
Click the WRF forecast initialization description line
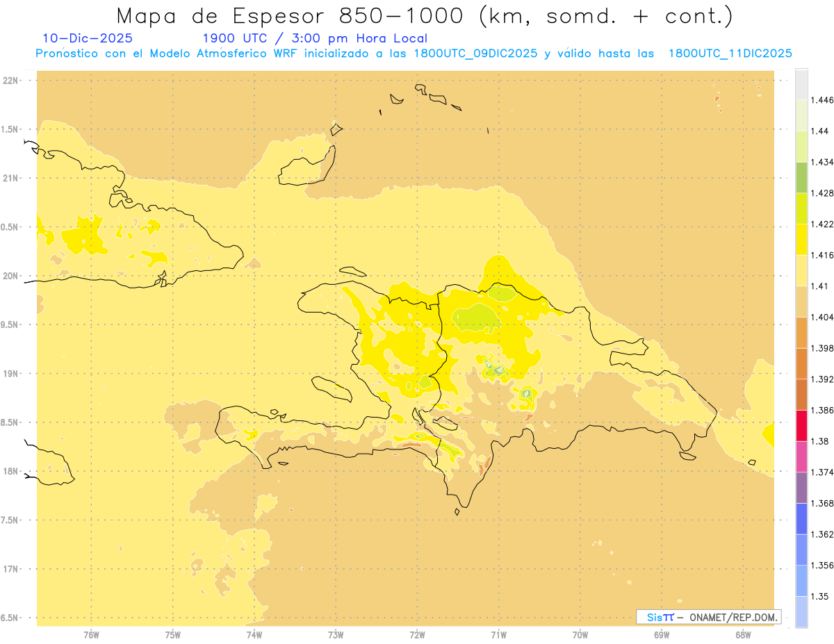point(414,53)
